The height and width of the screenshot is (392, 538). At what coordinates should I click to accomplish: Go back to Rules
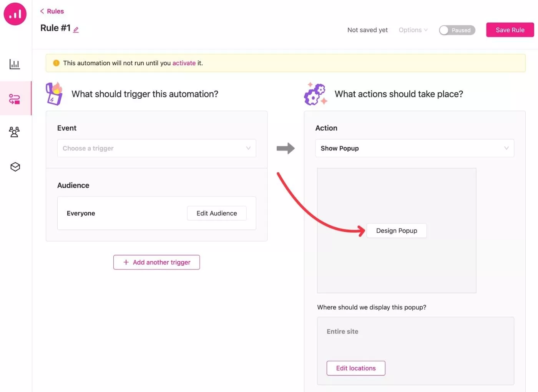coord(52,11)
